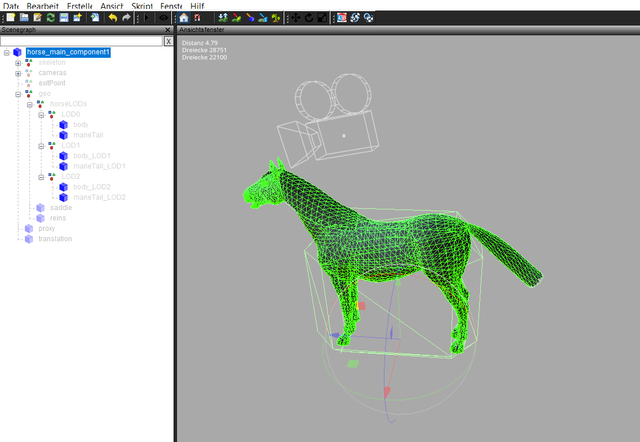
Task: Start the game with the play triangle
Action: [147, 18]
